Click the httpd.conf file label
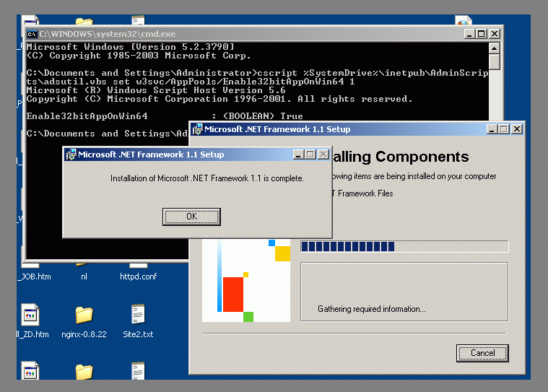 (139, 276)
